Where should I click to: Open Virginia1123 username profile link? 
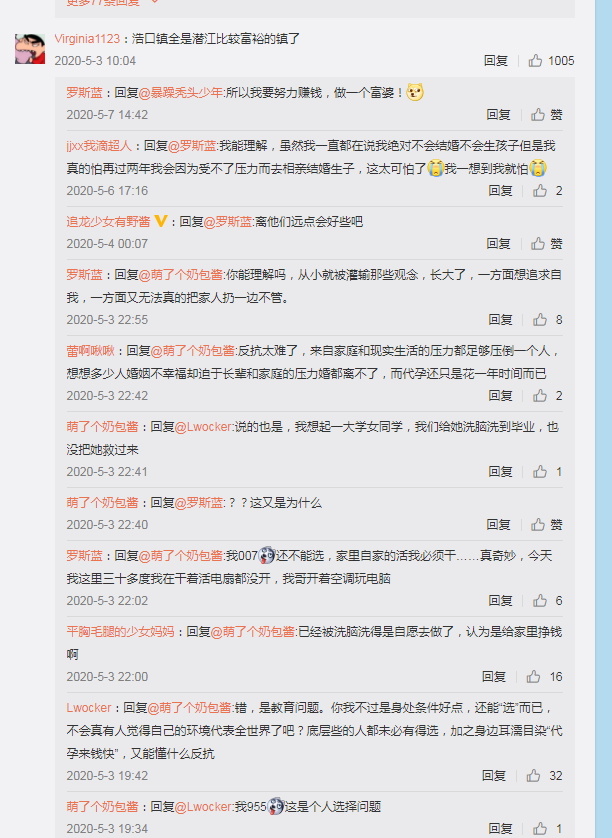pyautogui.click(x=87, y=39)
